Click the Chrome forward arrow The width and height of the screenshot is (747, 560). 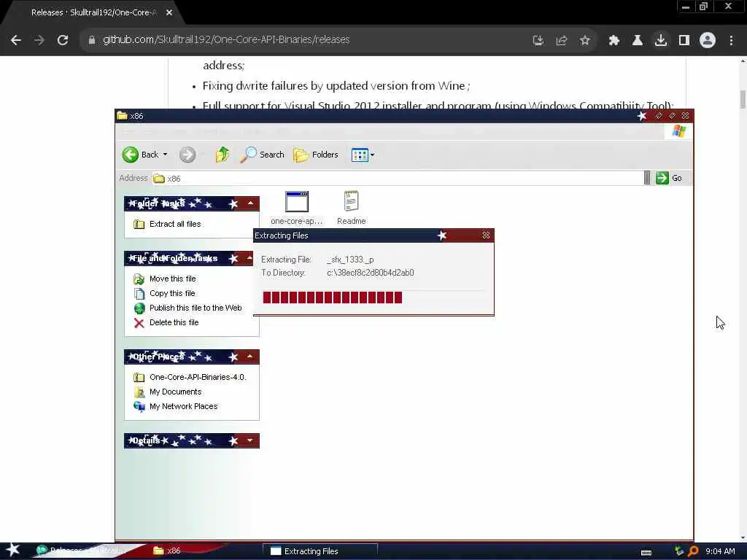pos(39,40)
